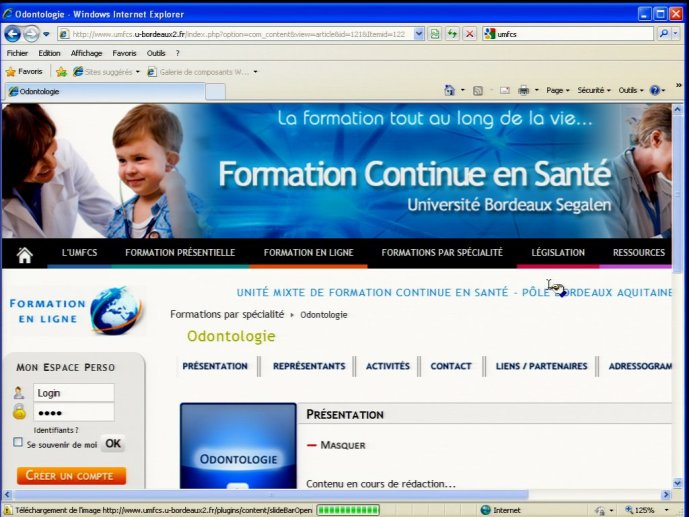Open recent pages dropdown next to Forward

tap(46, 34)
